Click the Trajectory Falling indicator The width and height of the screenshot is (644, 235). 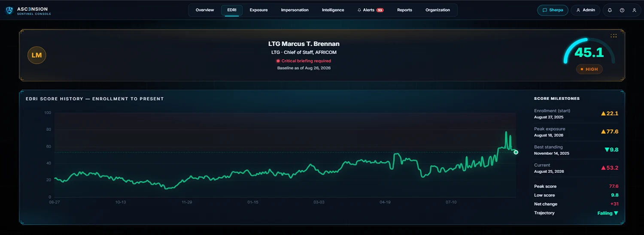coord(608,213)
